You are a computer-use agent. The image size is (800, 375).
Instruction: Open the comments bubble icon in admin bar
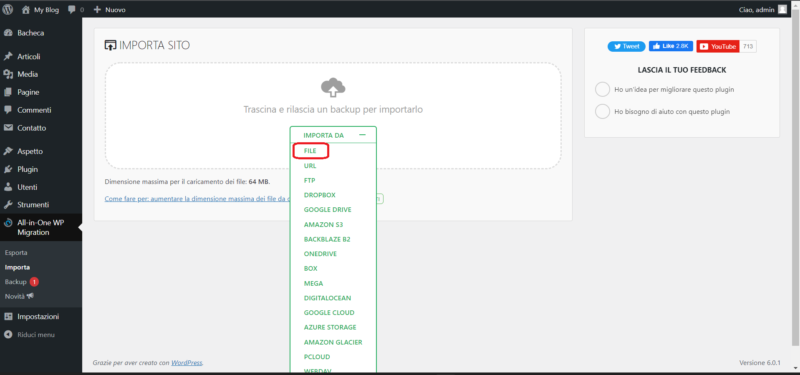[72, 10]
